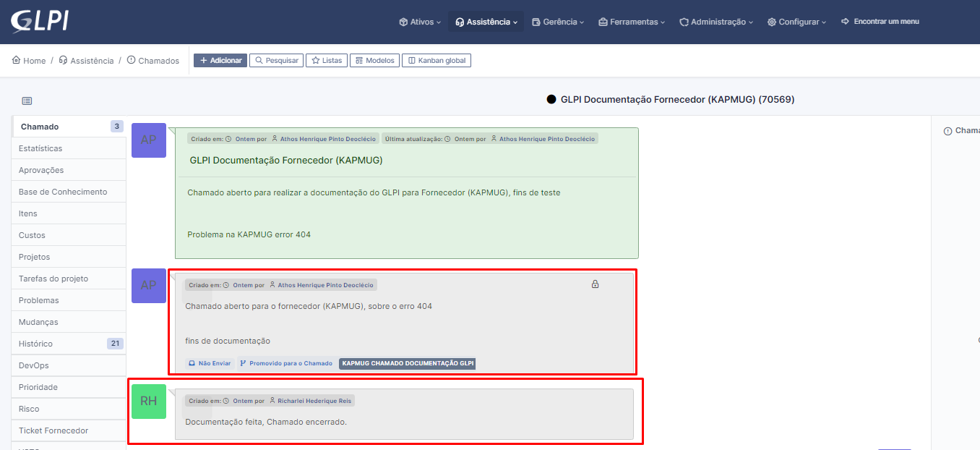
Task: Expand the Assistência menu
Action: (486, 22)
